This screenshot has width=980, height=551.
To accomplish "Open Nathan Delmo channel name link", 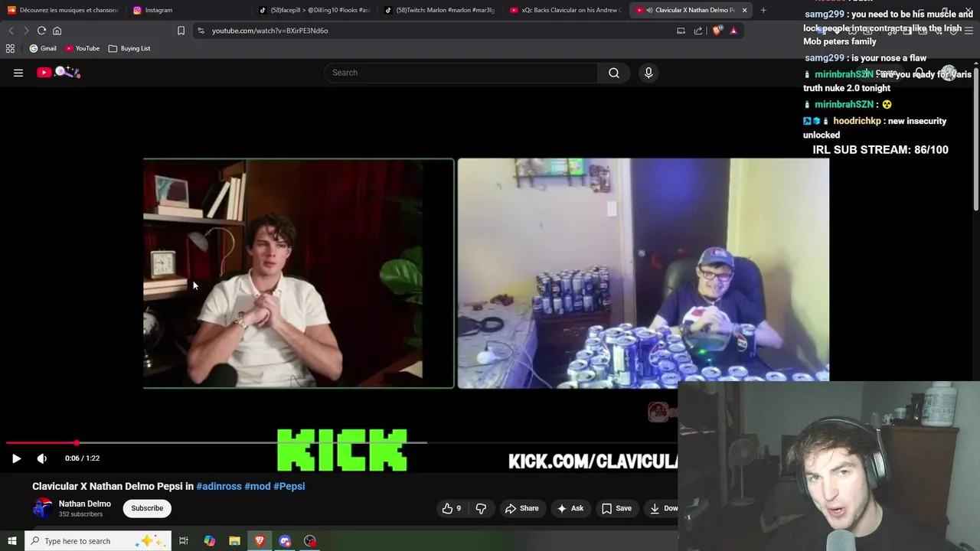I will point(85,504).
